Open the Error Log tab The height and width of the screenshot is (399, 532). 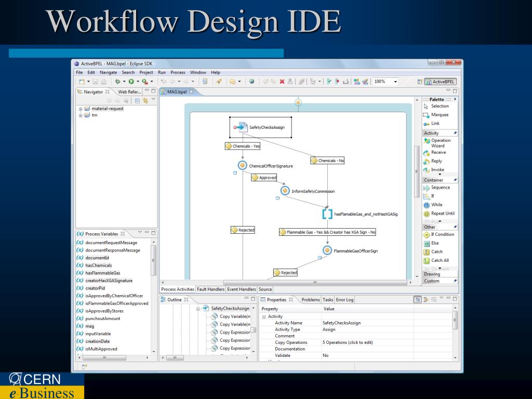click(x=345, y=300)
